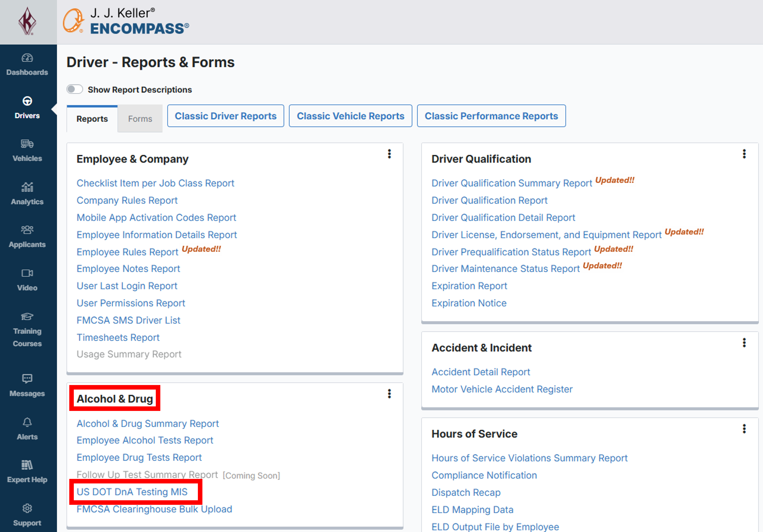Viewport: 763px width, 532px height.
Task: Click Classic Driver Reports button
Action: pos(226,116)
